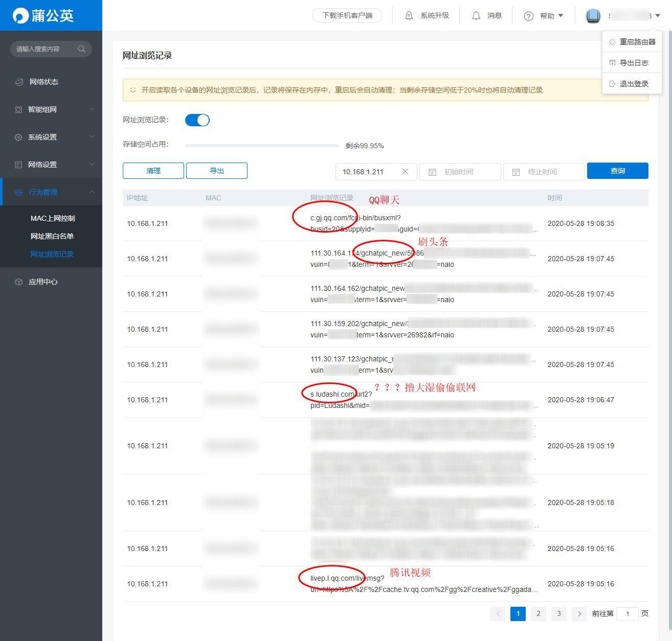
Task: Choose 退出登录 in the dropdown menu
Action: (634, 84)
